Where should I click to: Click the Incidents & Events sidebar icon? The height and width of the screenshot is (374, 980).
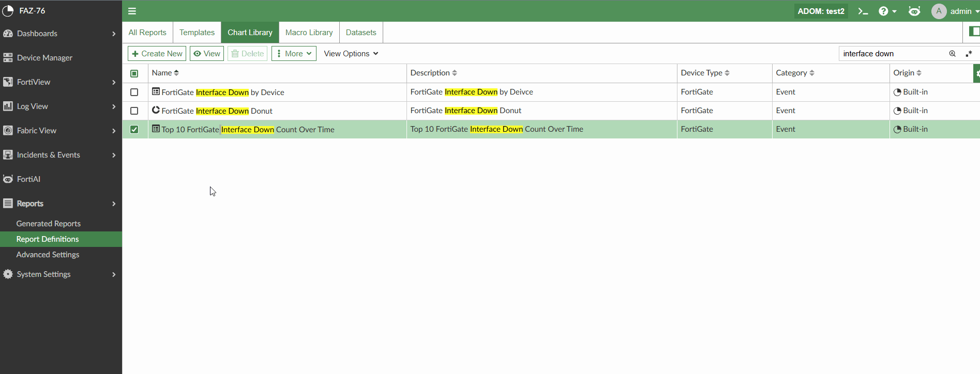coord(8,155)
